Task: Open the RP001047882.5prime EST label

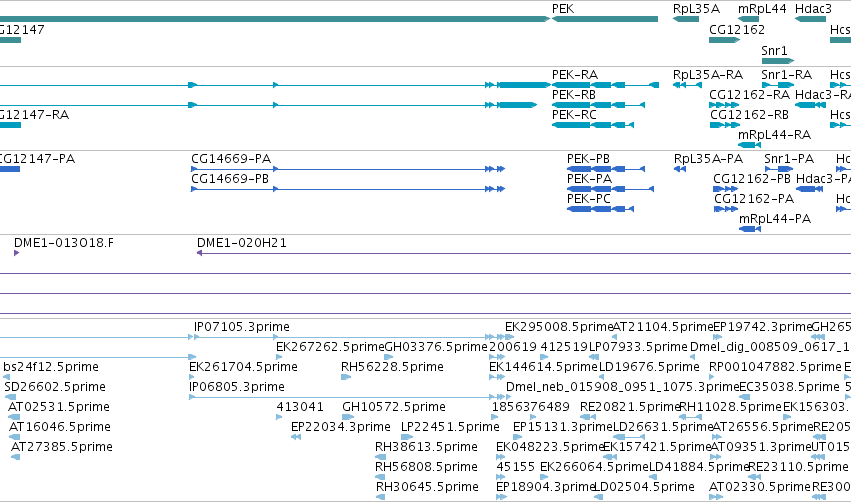Action: click(775, 367)
